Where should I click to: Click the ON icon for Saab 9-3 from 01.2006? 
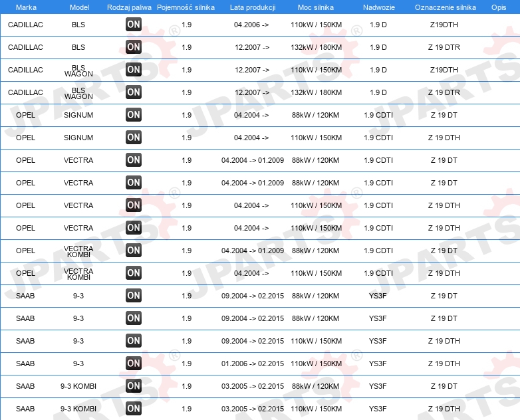pyautogui.click(x=133, y=364)
